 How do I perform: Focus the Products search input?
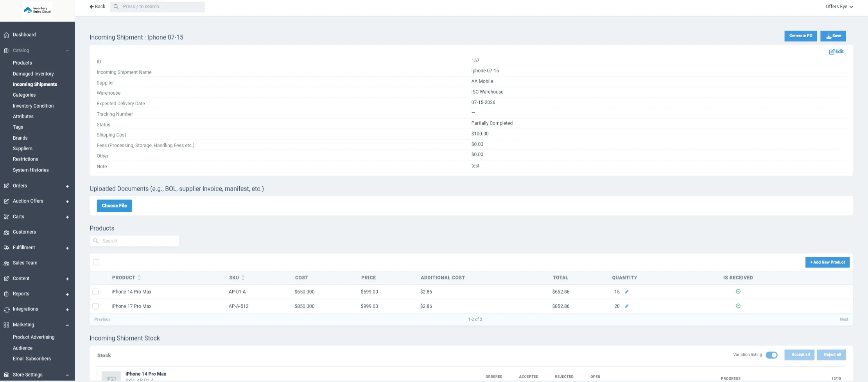(134, 241)
